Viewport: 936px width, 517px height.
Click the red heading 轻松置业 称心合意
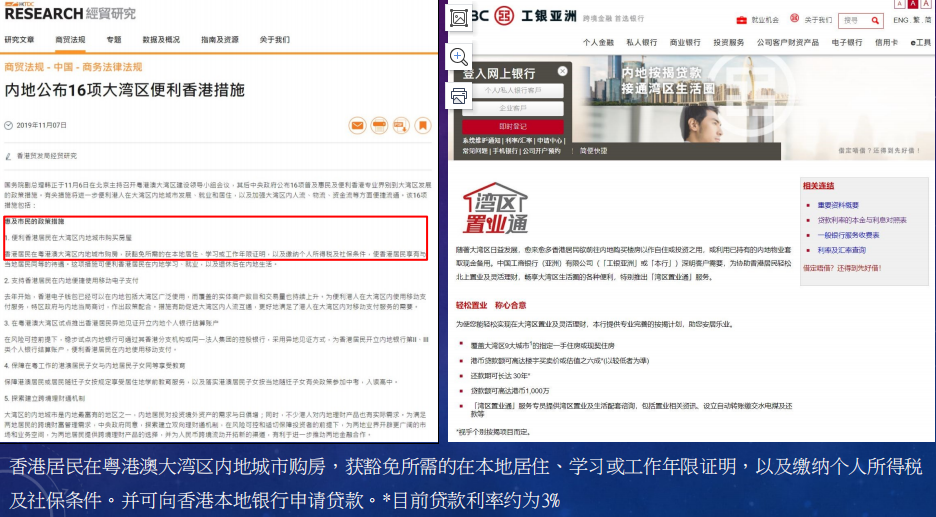491,305
